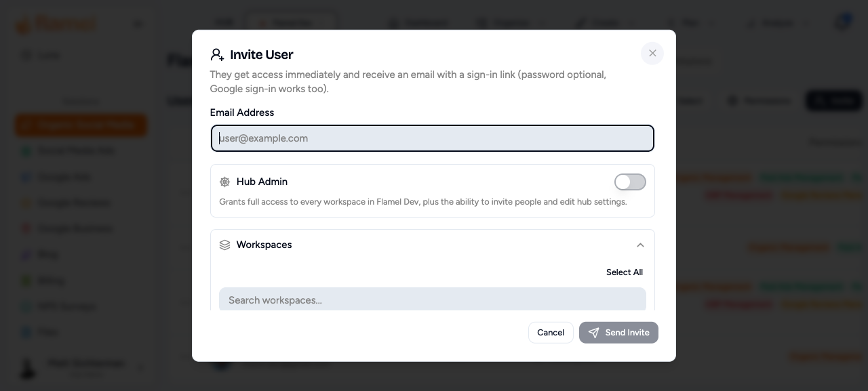The width and height of the screenshot is (868, 391).
Task: Click the 'Hub Admin' label text
Action: [262, 182]
